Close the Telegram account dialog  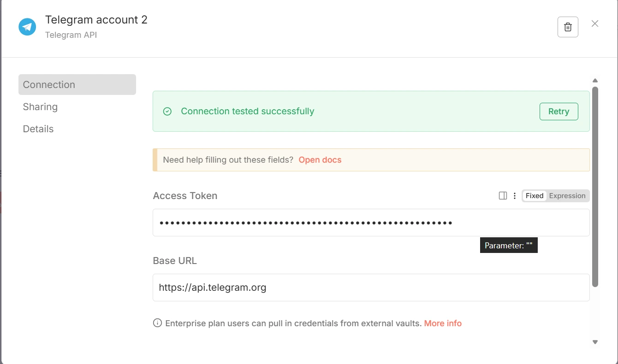594,23
